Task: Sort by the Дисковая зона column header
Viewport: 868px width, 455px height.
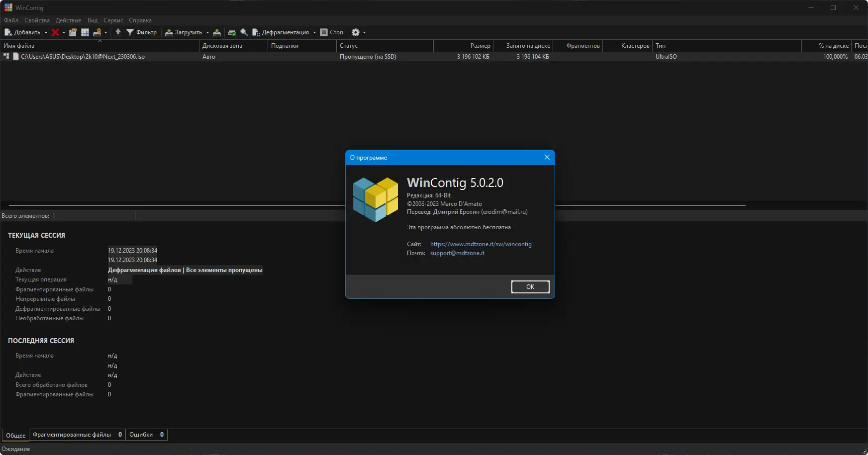Action: click(x=233, y=46)
